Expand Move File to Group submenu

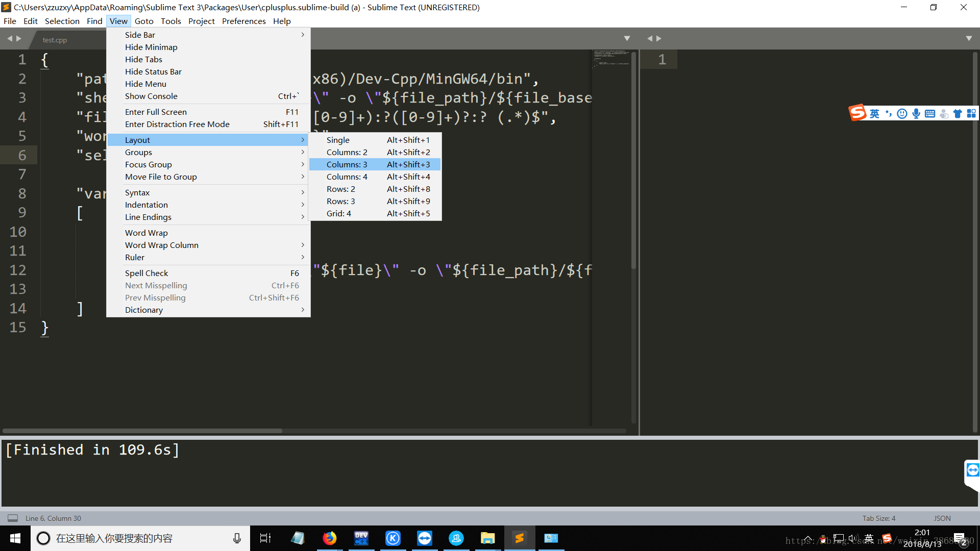click(x=208, y=177)
